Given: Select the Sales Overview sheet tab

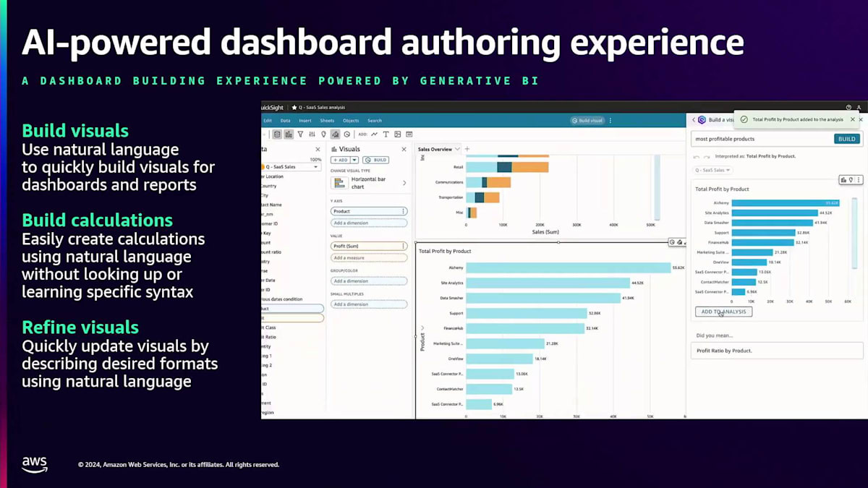Looking at the screenshot, I should (x=435, y=149).
